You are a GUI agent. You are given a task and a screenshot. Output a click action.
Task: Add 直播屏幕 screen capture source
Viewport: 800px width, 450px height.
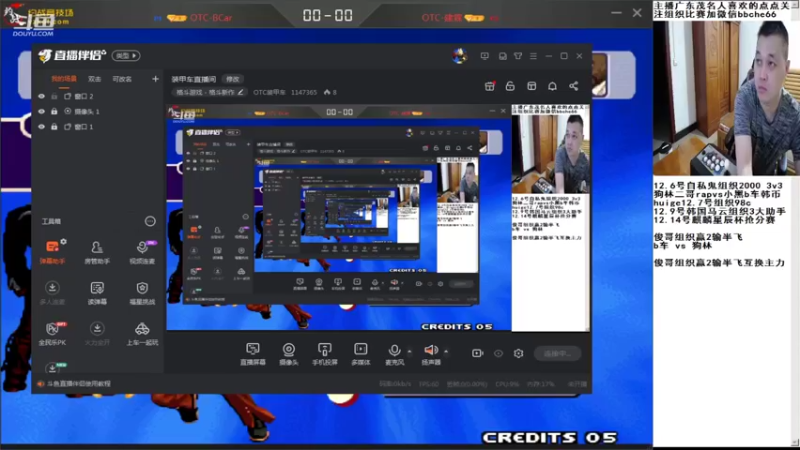[253, 354]
